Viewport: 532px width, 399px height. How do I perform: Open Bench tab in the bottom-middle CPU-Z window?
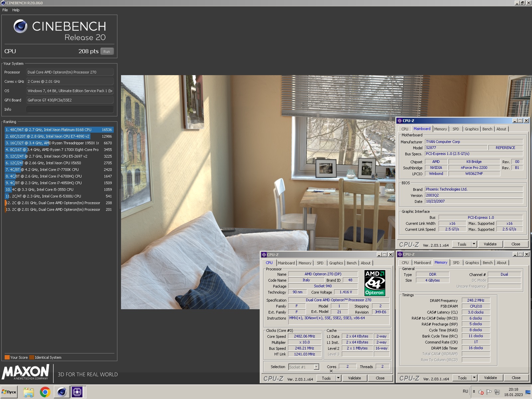pyautogui.click(x=352, y=263)
